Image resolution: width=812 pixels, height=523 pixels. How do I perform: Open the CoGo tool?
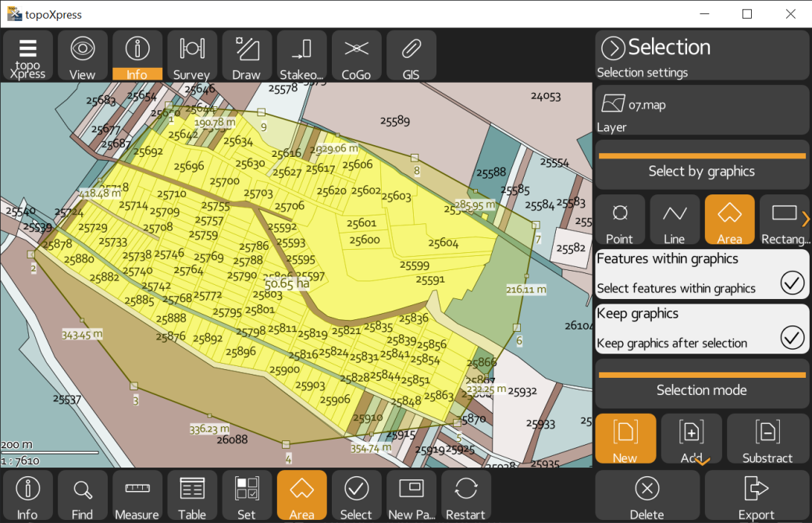click(x=356, y=55)
